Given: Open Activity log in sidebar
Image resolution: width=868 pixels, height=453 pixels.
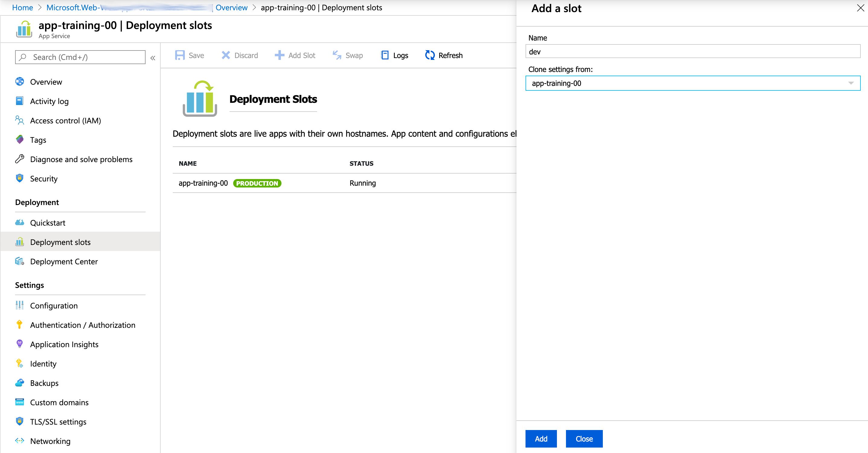Looking at the screenshot, I should (49, 101).
